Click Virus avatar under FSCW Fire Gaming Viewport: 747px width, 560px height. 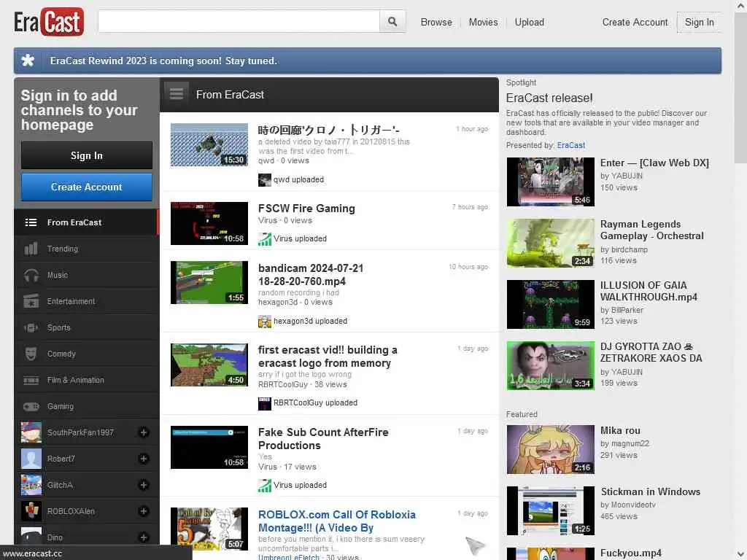(264, 239)
